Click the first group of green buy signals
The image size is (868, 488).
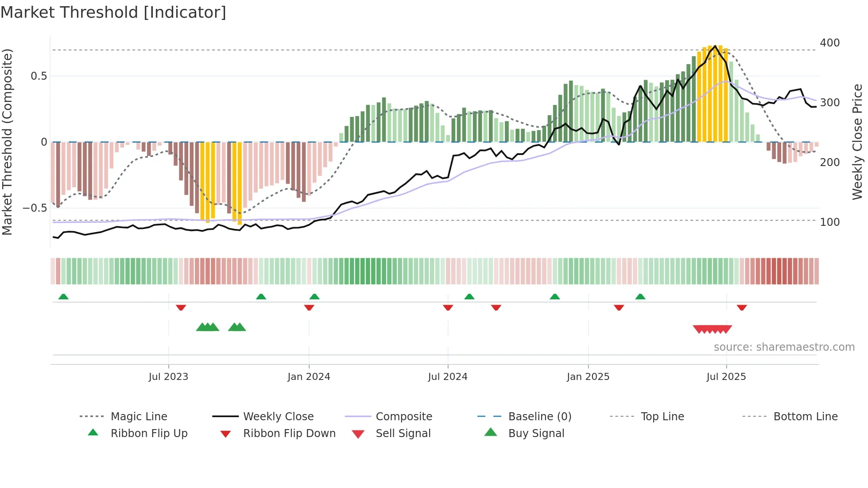tap(207, 327)
